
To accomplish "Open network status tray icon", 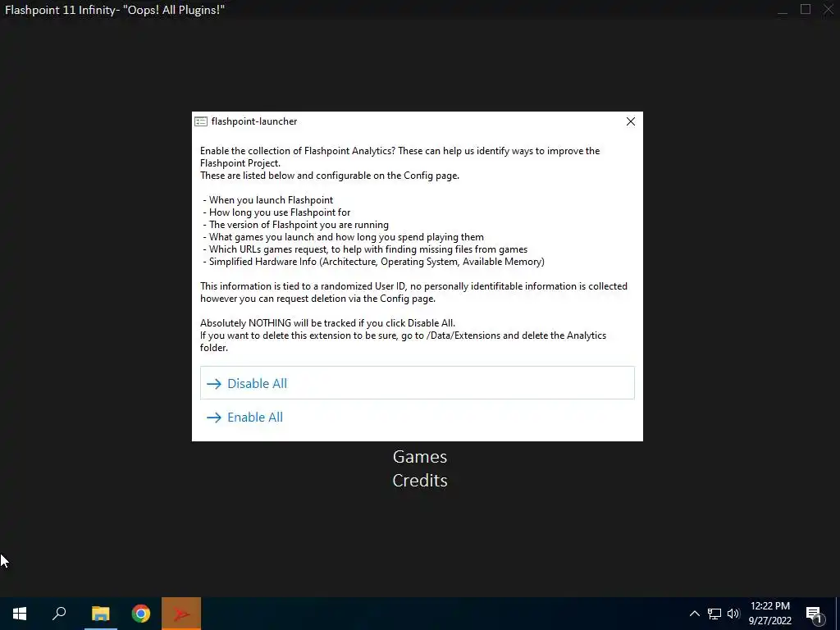I will click(714, 614).
